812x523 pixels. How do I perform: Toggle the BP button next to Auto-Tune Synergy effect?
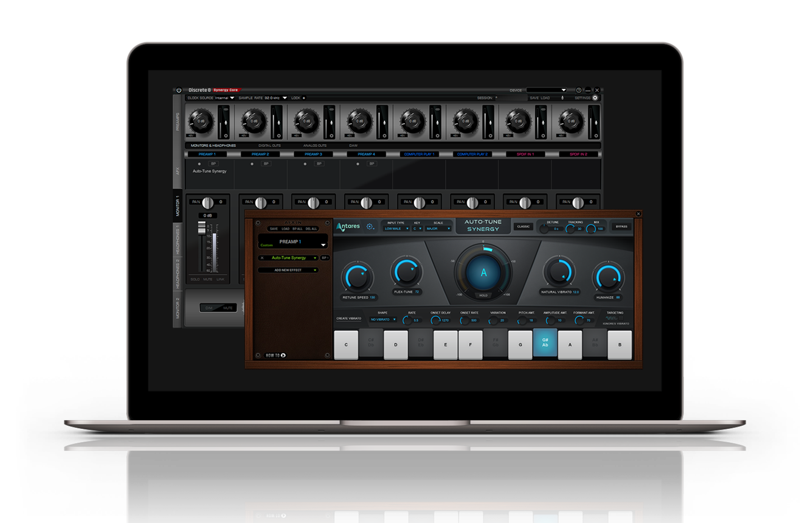(325, 258)
